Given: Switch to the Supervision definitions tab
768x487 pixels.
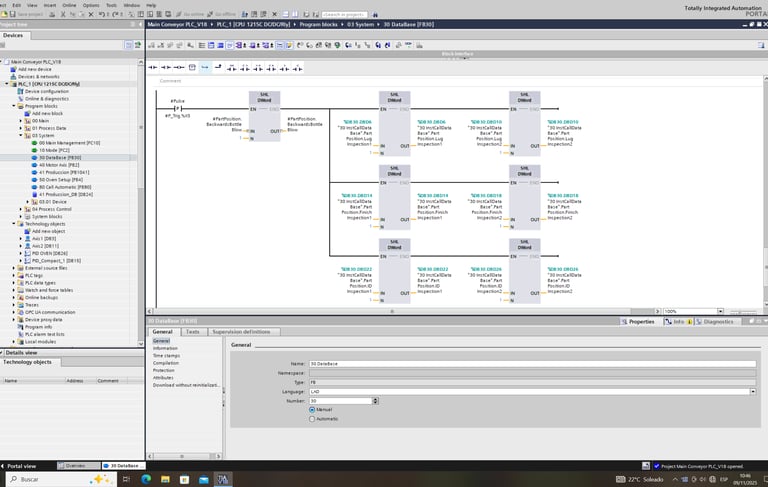Looking at the screenshot, I should tap(241, 331).
